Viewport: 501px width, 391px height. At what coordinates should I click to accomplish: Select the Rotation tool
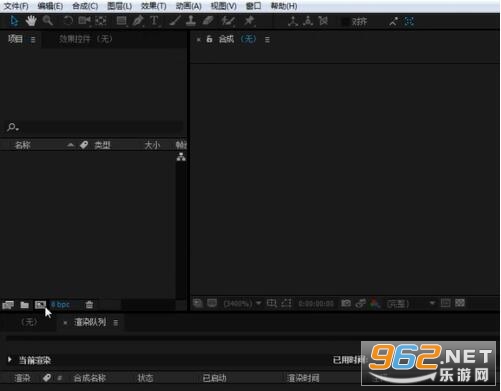point(68,21)
